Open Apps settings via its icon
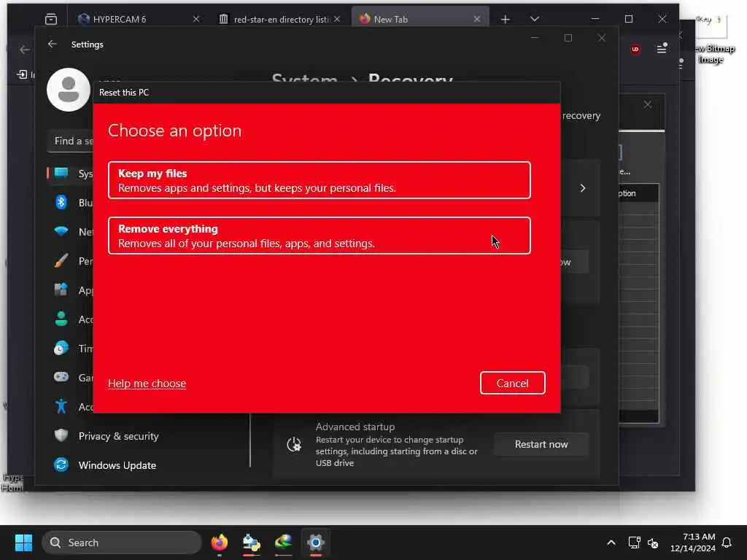The width and height of the screenshot is (747, 560). [x=61, y=289]
